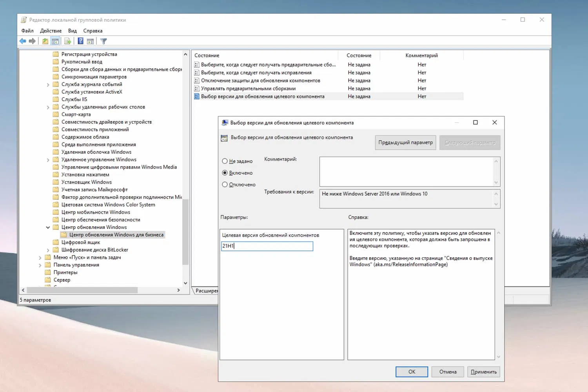Select the Отключено radio button

pos(225,185)
